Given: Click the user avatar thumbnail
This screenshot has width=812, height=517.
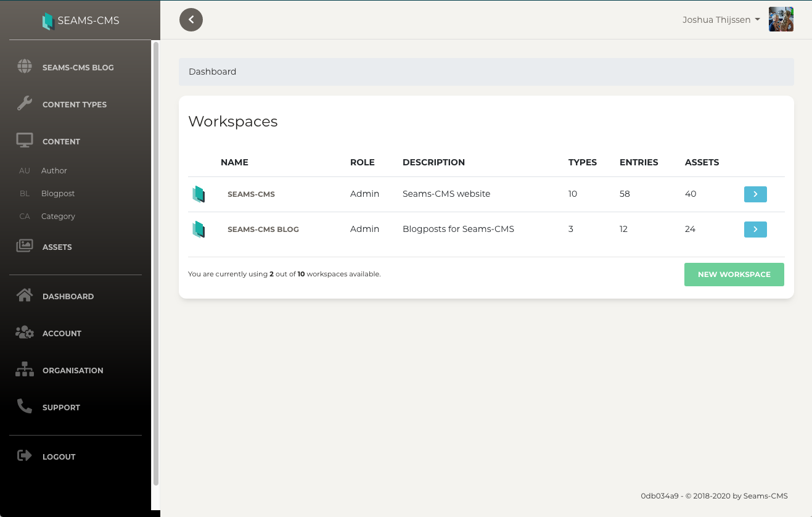Looking at the screenshot, I should [781, 20].
